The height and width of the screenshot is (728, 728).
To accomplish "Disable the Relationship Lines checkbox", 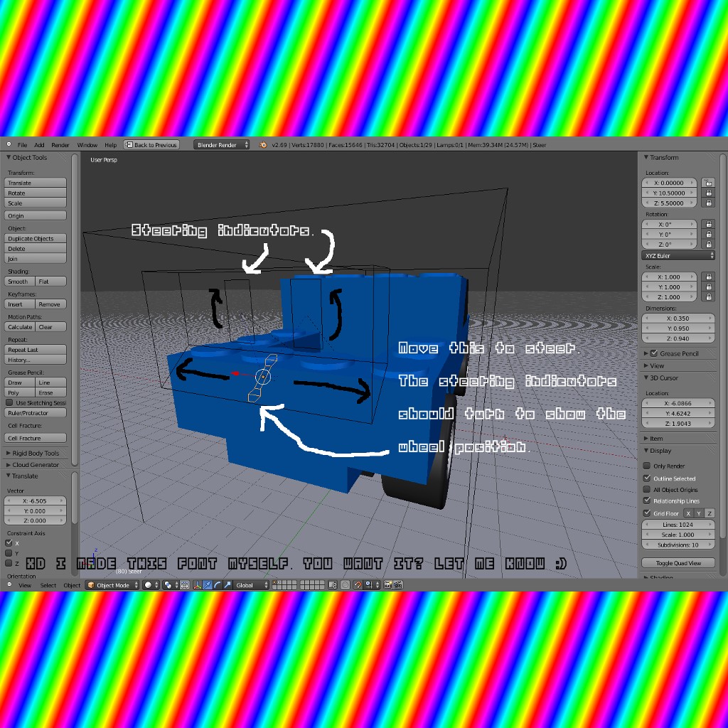I will pyautogui.click(x=647, y=501).
